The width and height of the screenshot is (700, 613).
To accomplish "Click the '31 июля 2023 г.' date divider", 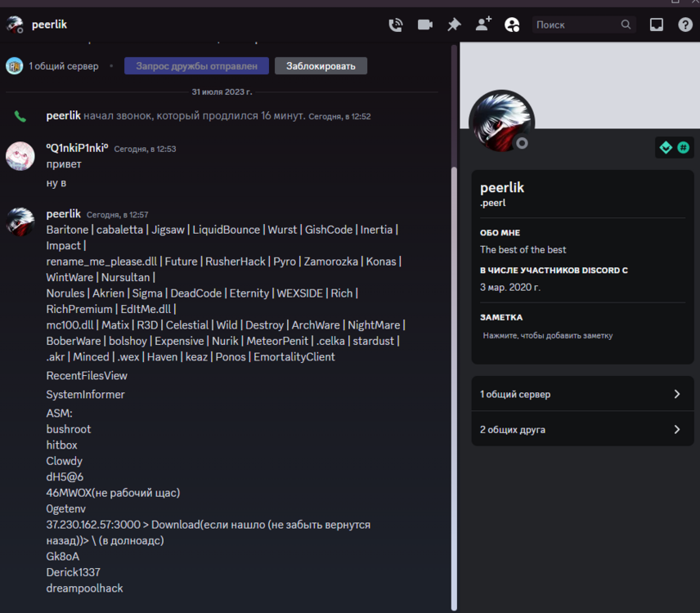I will [x=222, y=92].
